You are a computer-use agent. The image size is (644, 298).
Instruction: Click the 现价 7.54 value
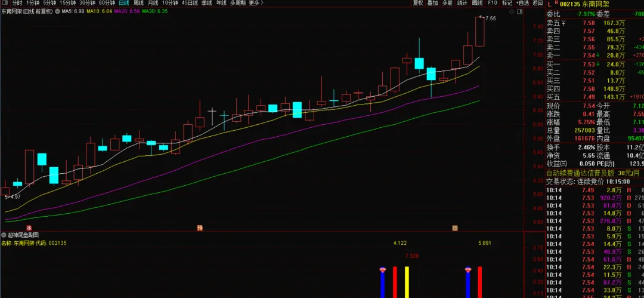click(588, 106)
